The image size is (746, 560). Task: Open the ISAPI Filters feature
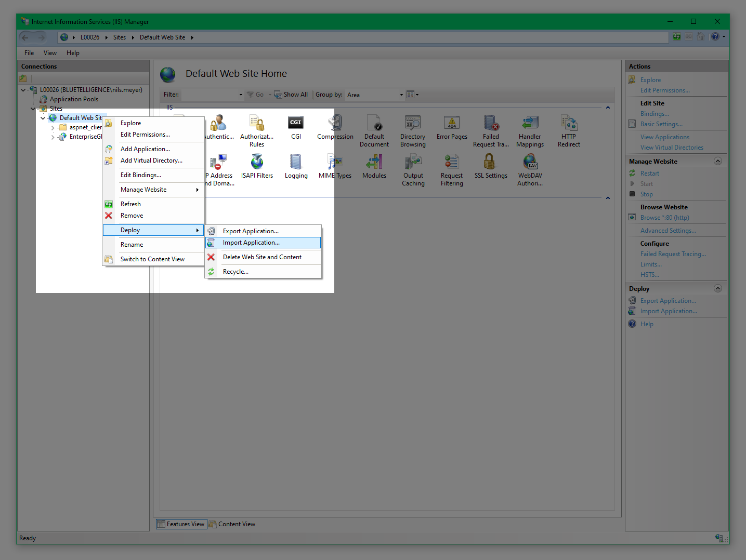click(257, 166)
